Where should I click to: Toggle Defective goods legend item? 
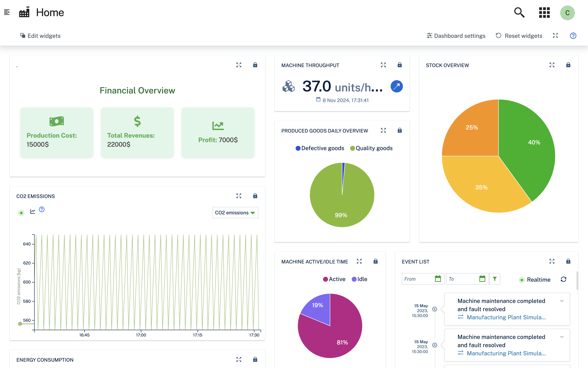[320, 148]
